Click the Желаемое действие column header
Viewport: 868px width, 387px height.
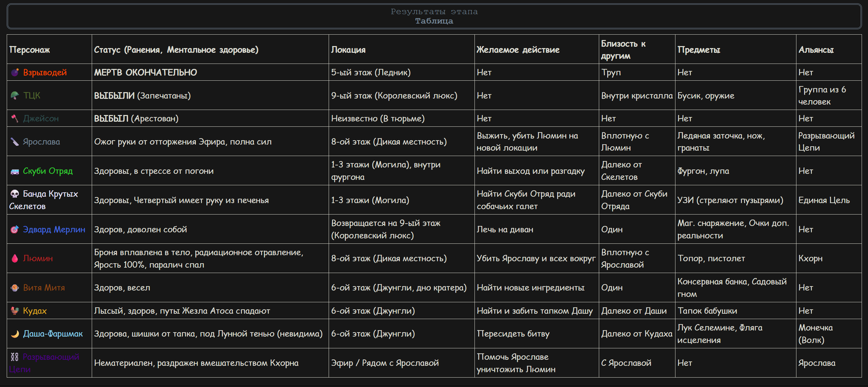(518, 50)
